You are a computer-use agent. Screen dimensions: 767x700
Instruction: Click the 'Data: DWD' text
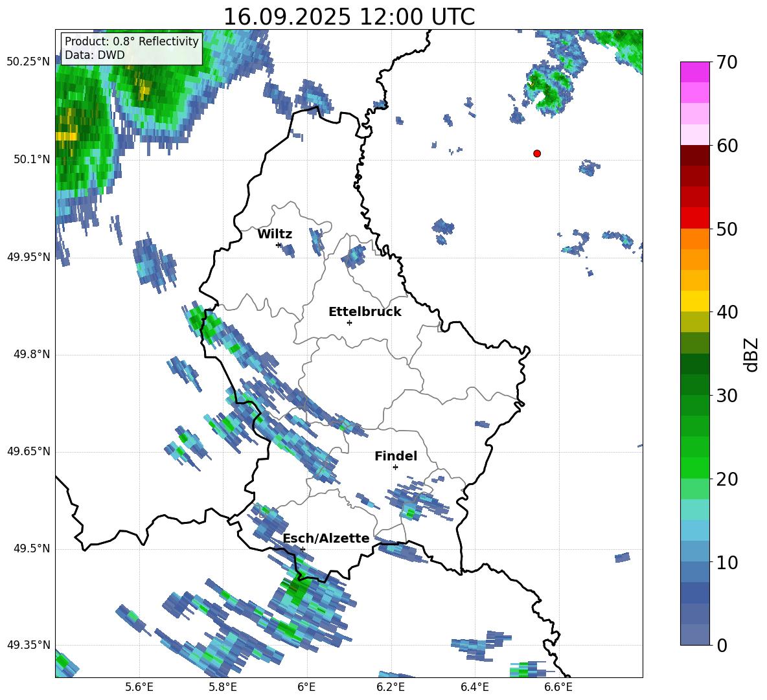[95, 55]
